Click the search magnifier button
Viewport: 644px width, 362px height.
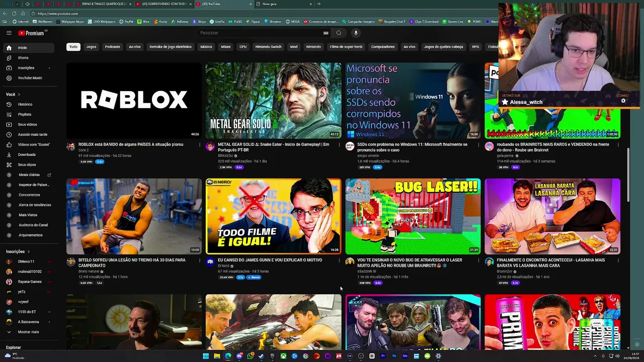[339, 33]
